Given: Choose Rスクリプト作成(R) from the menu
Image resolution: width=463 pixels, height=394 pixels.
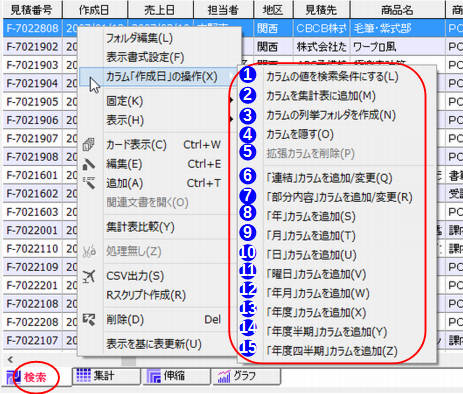Looking at the screenshot, I should tap(157, 295).
